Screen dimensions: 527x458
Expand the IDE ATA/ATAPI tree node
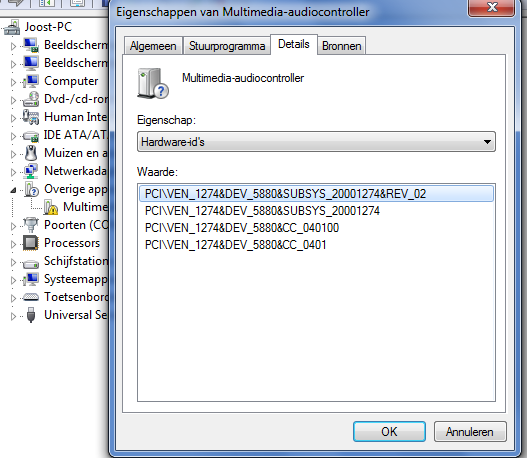(x=13, y=136)
